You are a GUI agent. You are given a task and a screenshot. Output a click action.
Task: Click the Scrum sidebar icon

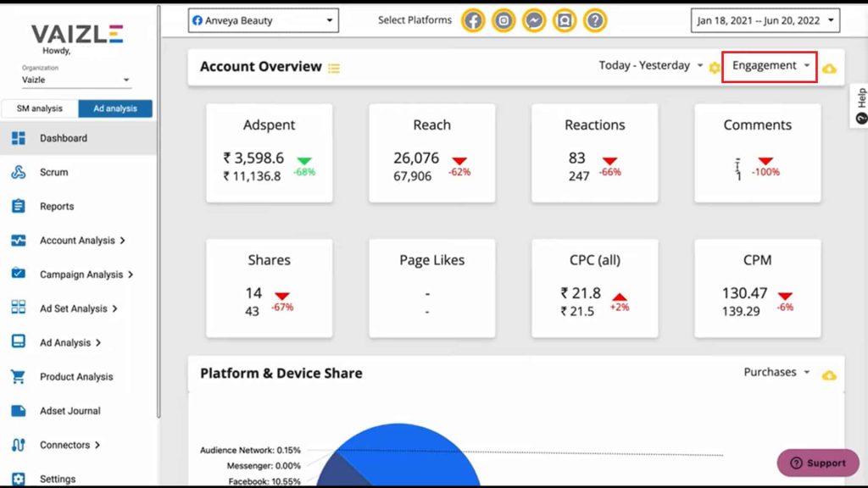pos(19,172)
